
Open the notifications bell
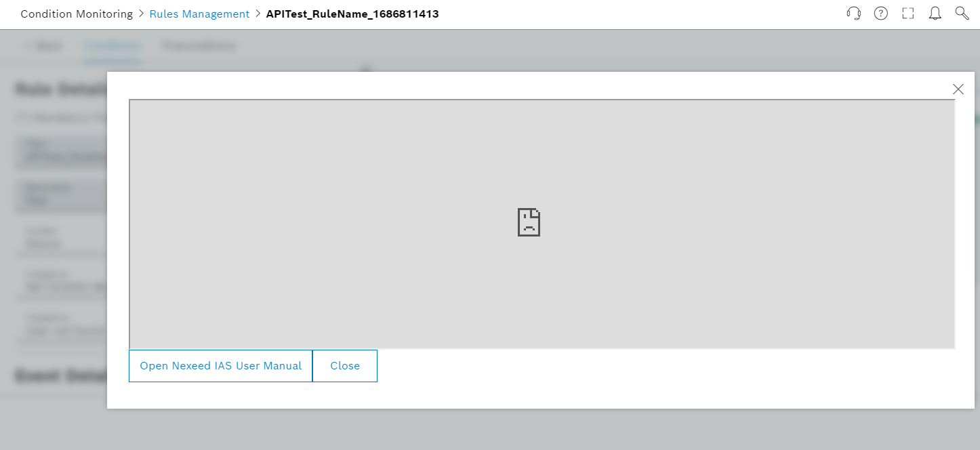tap(935, 14)
